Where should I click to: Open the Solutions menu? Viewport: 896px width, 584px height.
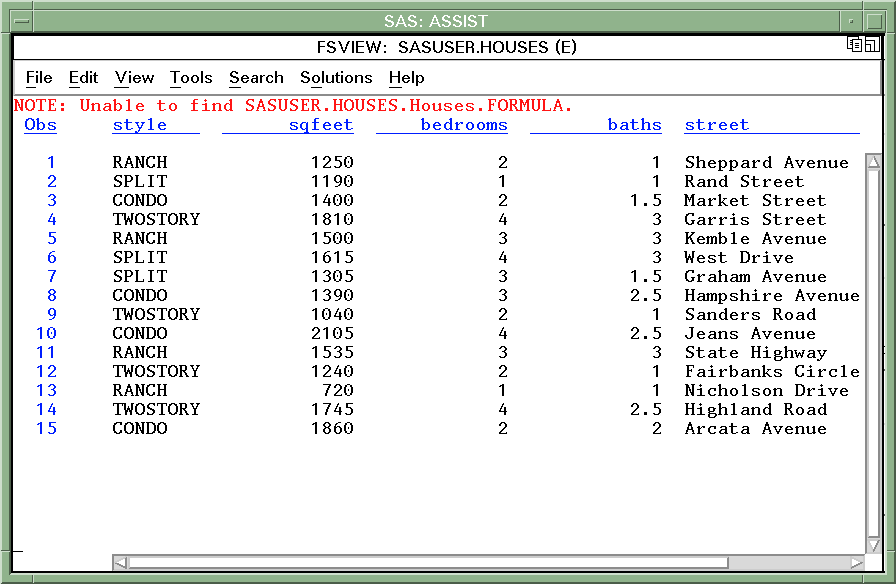coord(336,77)
